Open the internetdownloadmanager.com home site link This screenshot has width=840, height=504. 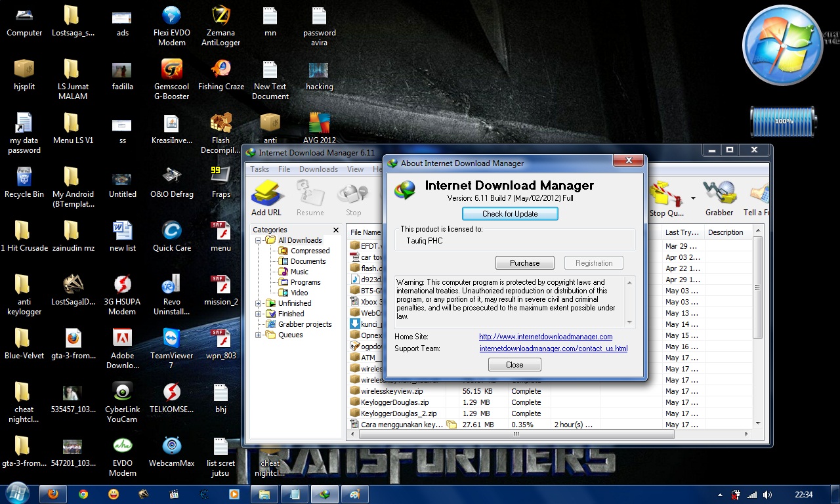pos(545,337)
